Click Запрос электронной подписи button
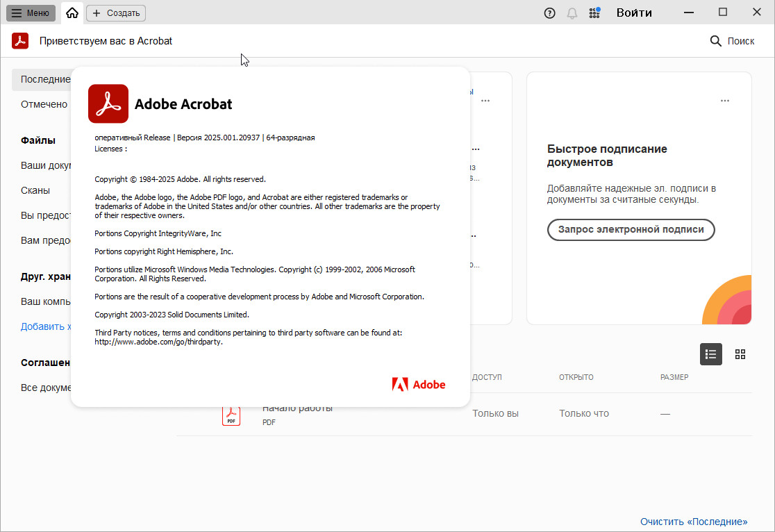 pyautogui.click(x=631, y=229)
